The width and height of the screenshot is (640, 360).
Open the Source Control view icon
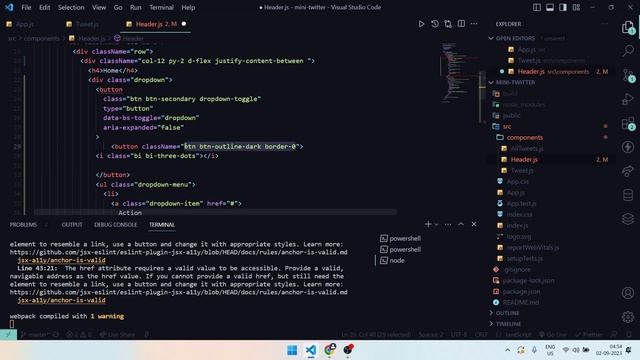[x=628, y=76]
